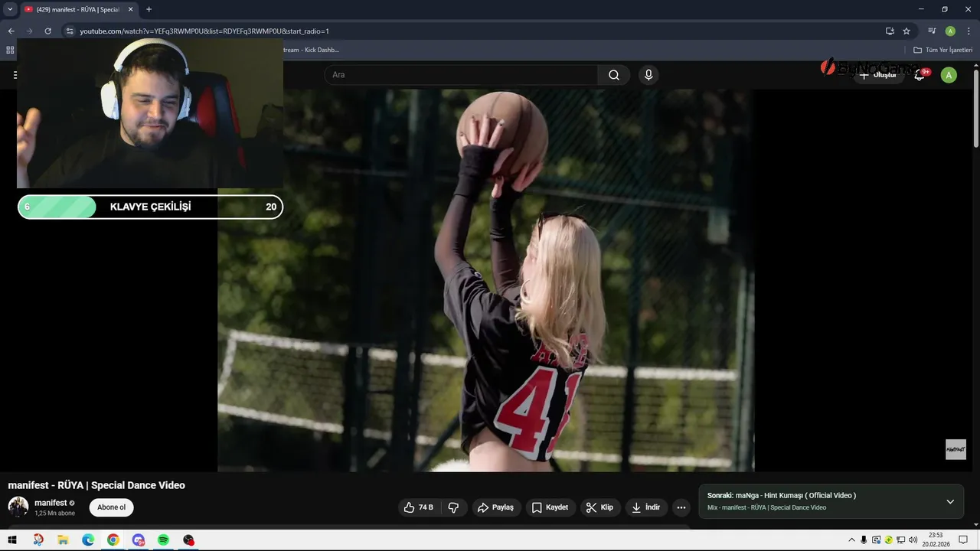Click in the Ara search field
Image resolution: width=980 pixels, height=551 pixels.
click(462, 75)
